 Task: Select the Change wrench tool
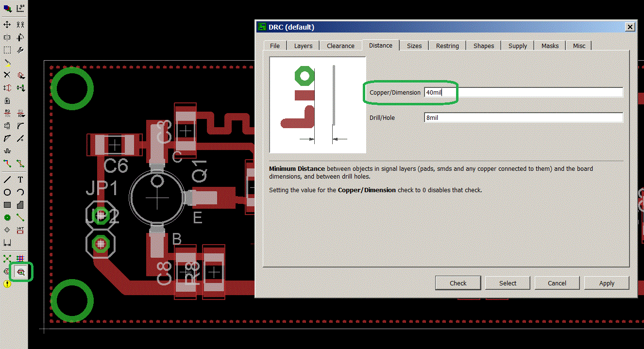pos(20,50)
